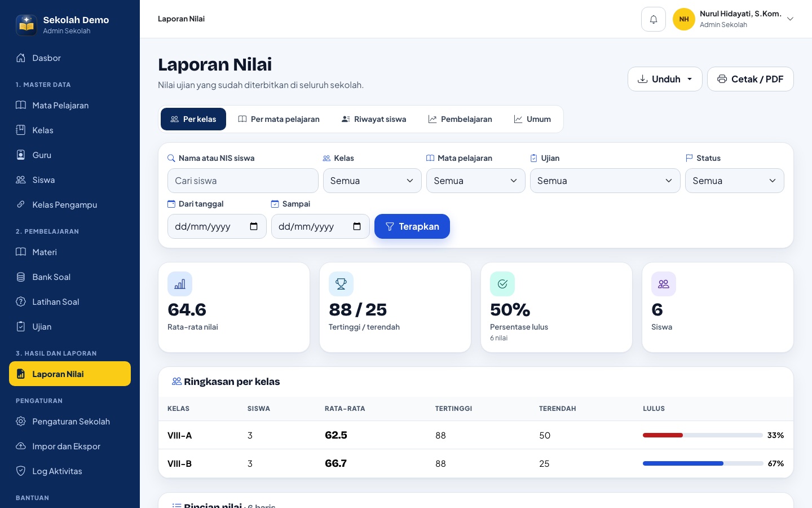This screenshot has width=812, height=508.
Task: Open Log Aktivitas from sidebar
Action: (70, 471)
